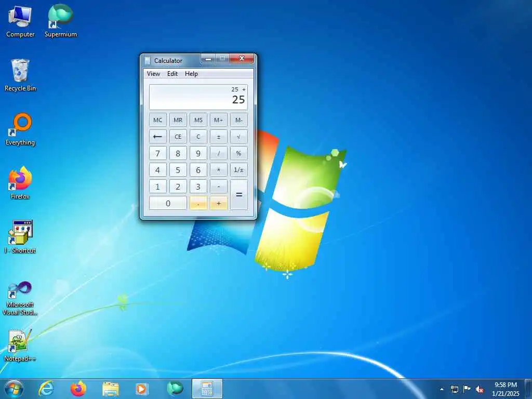Click the number 1 key
Screen dimensions: 532x399
point(158,187)
